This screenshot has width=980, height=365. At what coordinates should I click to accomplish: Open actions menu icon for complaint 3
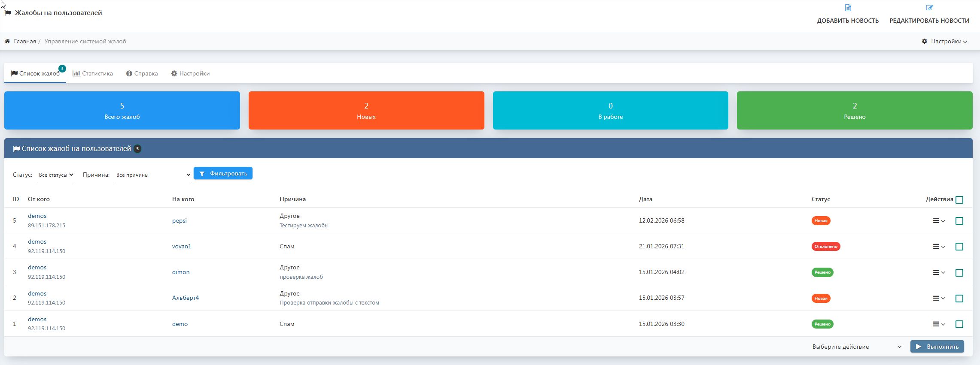point(938,272)
